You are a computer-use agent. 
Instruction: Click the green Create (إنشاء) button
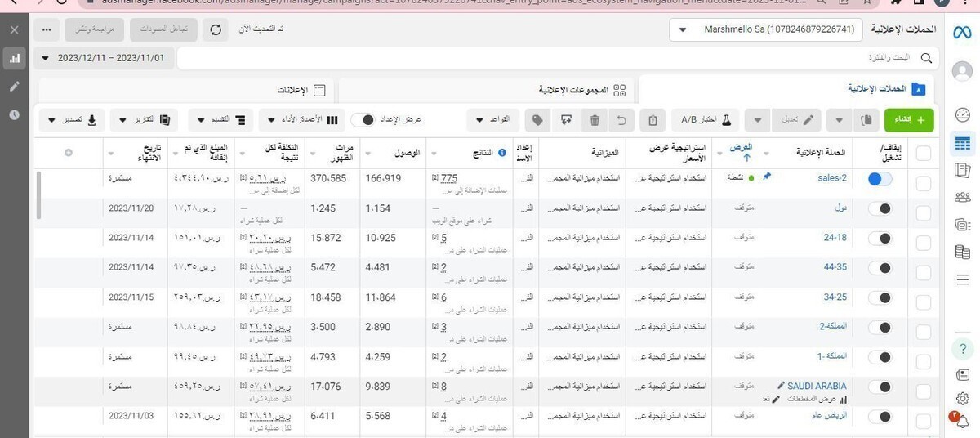[x=909, y=120]
